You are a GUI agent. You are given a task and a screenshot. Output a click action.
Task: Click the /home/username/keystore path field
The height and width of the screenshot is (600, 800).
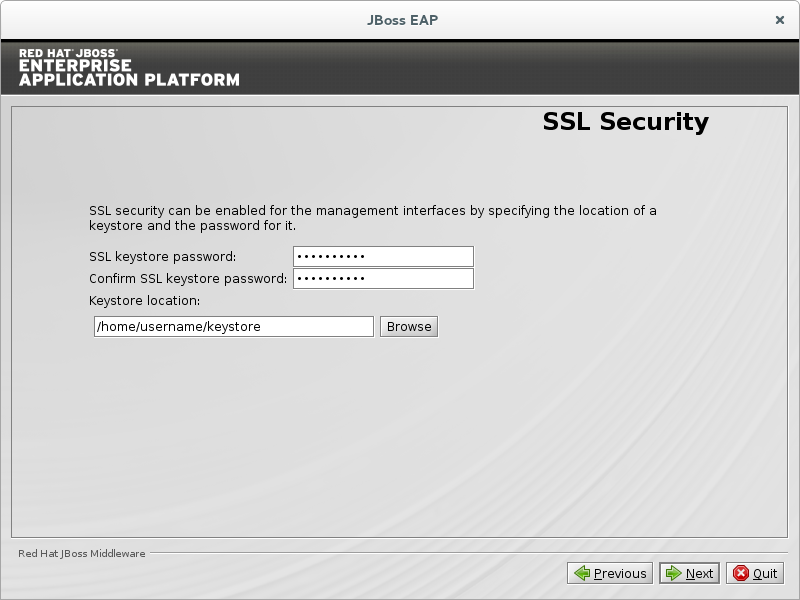[233, 326]
